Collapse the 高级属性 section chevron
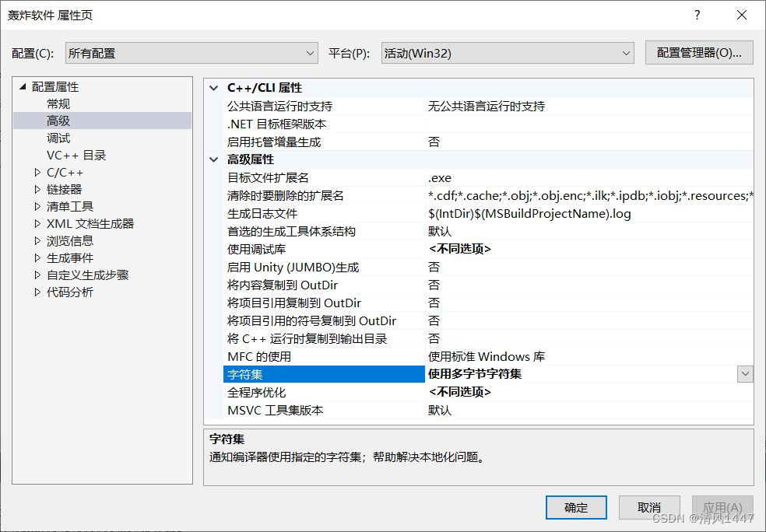The height and width of the screenshot is (532, 766). point(213,159)
